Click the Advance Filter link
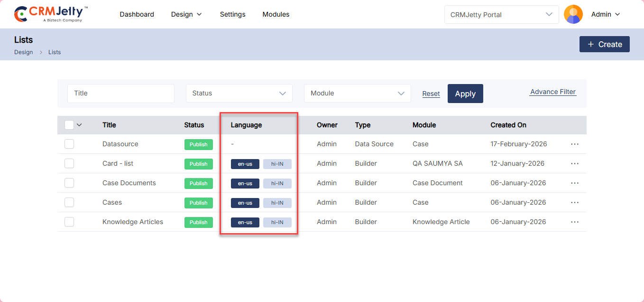 pos(552,92)
